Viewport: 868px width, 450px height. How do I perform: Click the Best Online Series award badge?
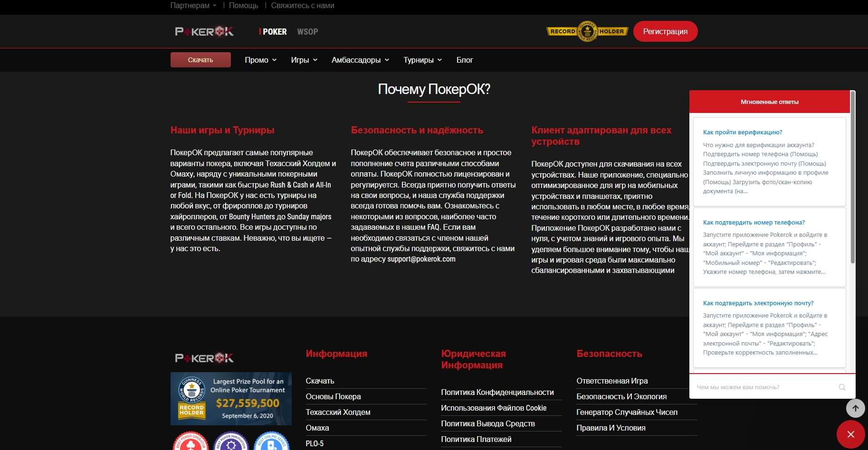coord(272,441)
